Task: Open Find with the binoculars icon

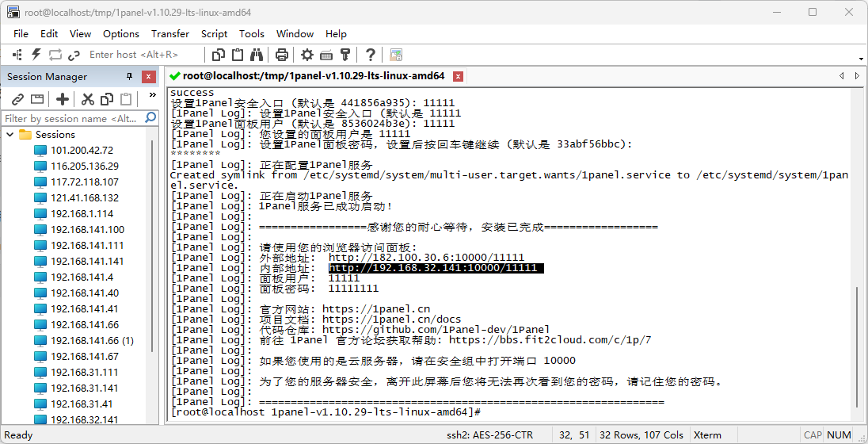Action: [257, 55]
